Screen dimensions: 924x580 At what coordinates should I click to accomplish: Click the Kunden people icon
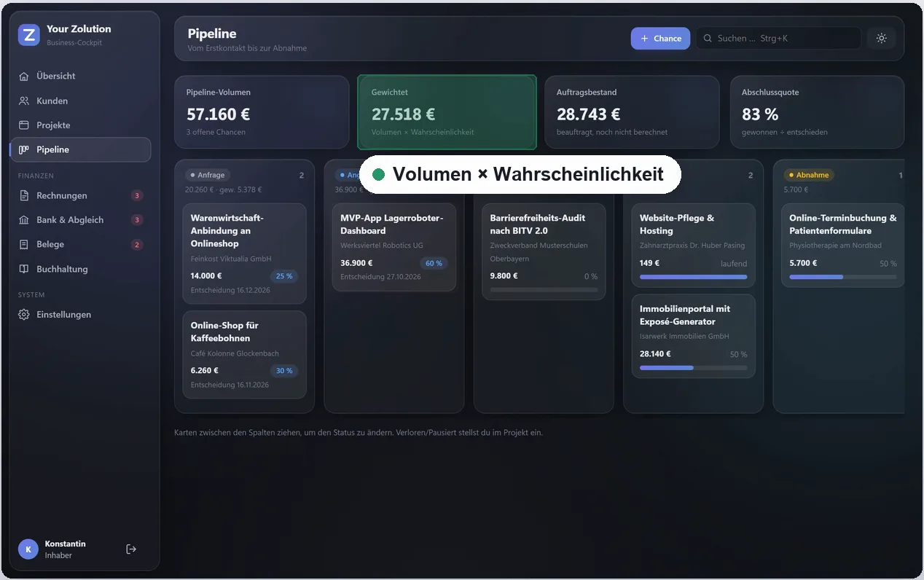(x=24, y=101)
